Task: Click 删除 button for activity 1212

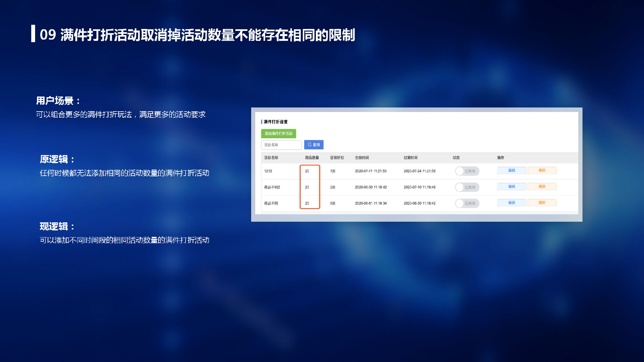Action: point(542,171)
